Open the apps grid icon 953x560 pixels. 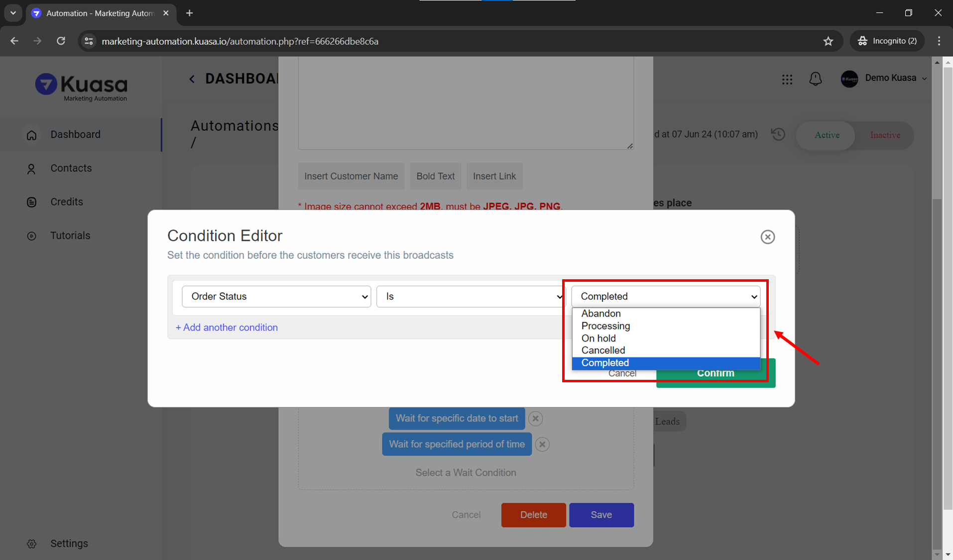787,79
